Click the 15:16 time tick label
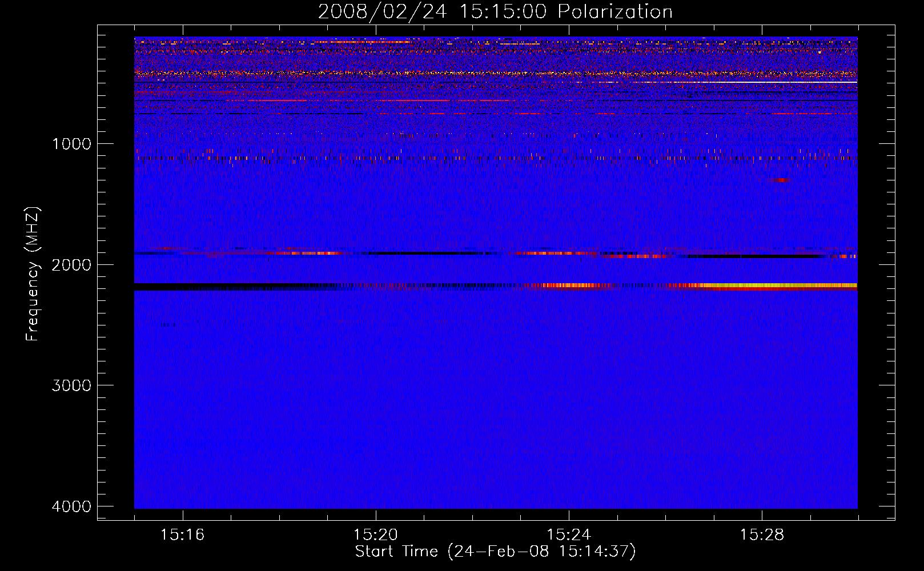924x571 pixels. coord(183,535)
